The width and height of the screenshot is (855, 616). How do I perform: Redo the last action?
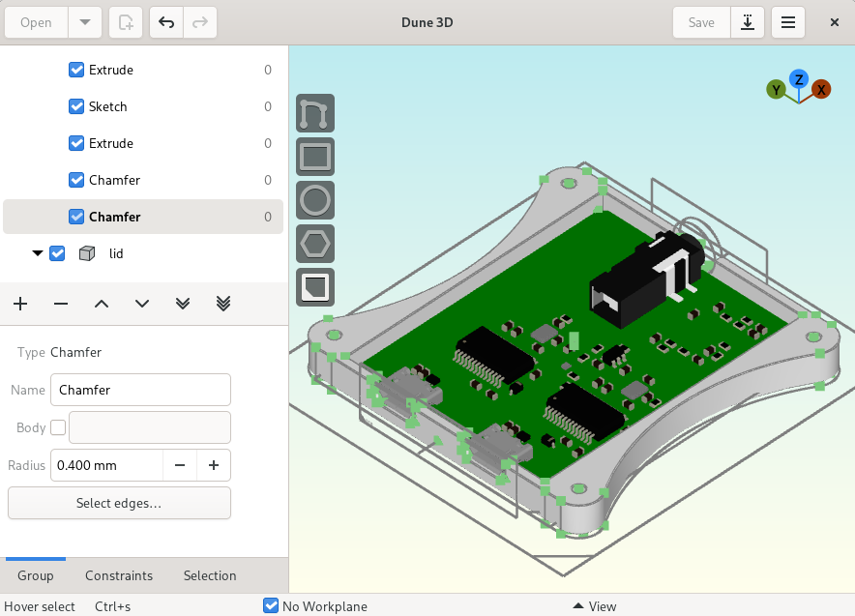[200, 22]
